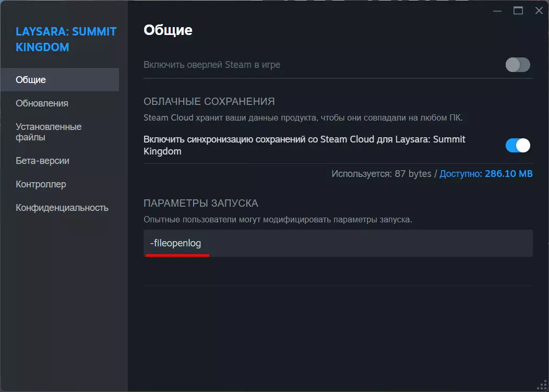The width and height of the screenshot is (549, 392).
Task: Go to Установленные файлы section
Action: pyautogui.click(x=49, y=132)
